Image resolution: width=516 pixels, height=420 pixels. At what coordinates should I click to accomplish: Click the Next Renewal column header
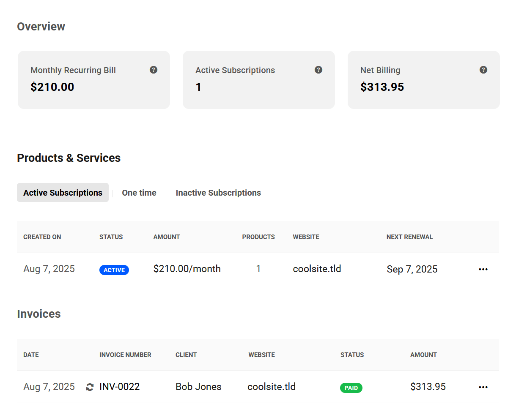(409, 237)
